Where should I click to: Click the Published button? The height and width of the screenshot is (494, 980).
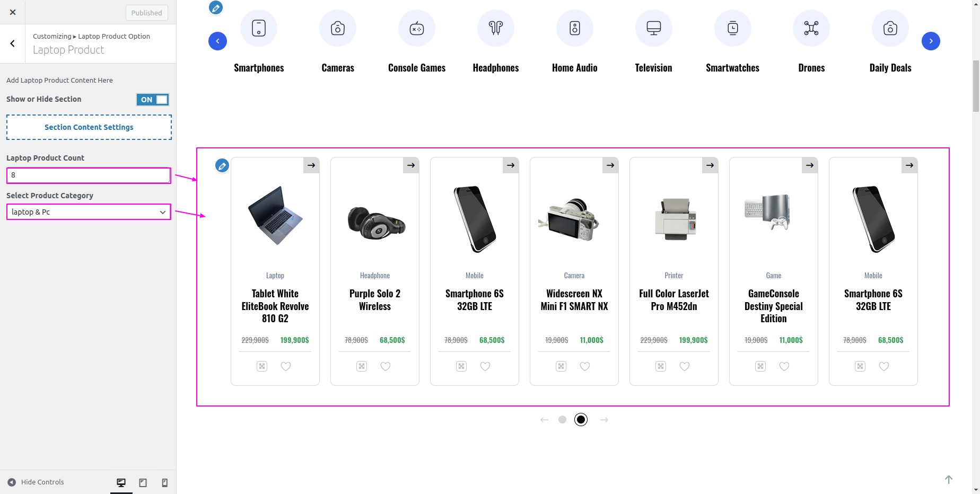pyautogui.click(x=147, y=13)
